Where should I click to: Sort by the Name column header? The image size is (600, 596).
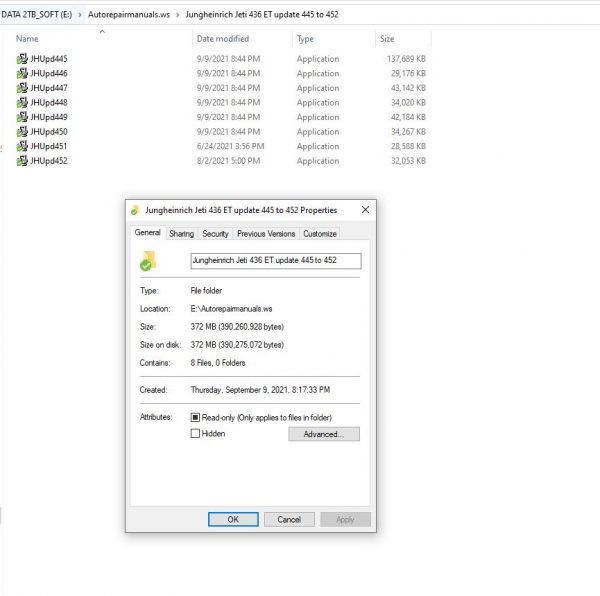[x=27, y=39]
